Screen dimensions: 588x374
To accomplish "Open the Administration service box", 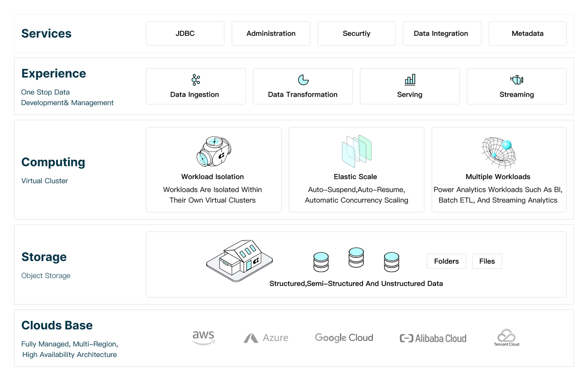I will [271, 33].
